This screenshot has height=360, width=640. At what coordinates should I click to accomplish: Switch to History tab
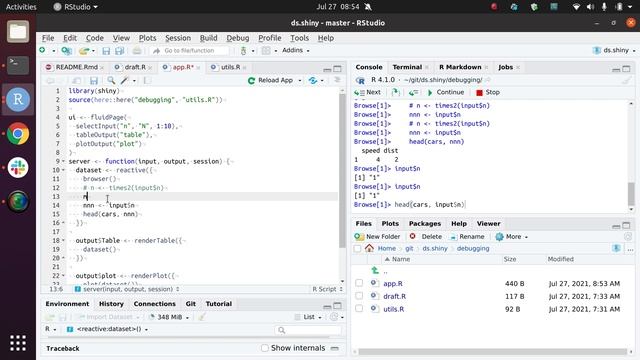pos(111,304)
